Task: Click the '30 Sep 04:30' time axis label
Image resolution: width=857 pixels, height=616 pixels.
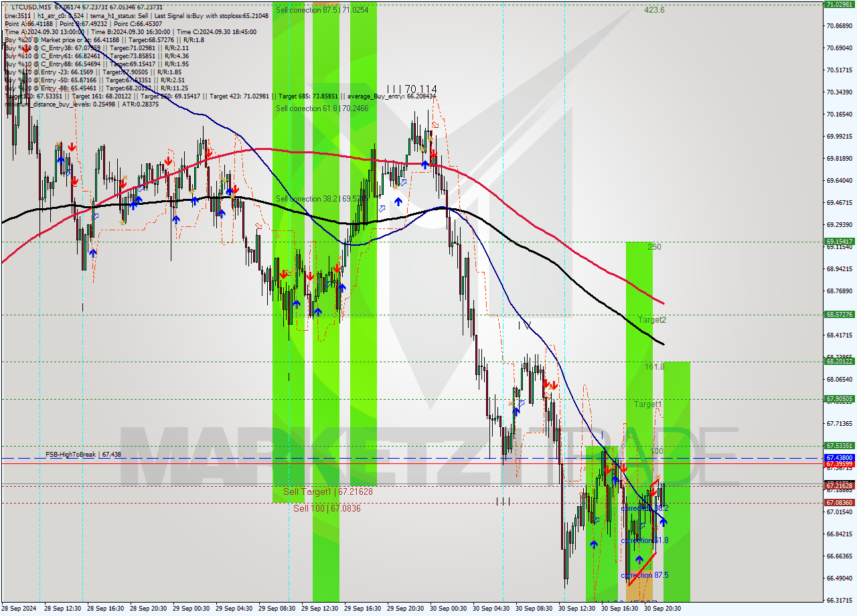Action: pyautogui.click(x=491, y=609)
